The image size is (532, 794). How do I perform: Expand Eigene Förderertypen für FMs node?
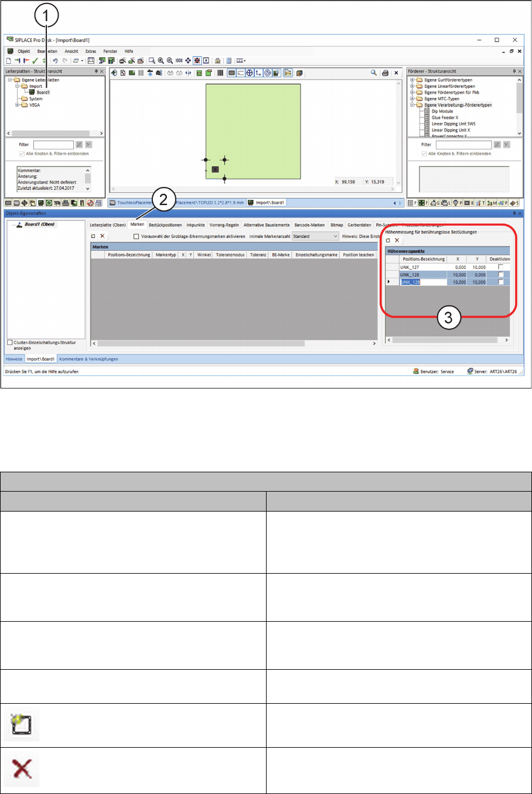(412, 92)
